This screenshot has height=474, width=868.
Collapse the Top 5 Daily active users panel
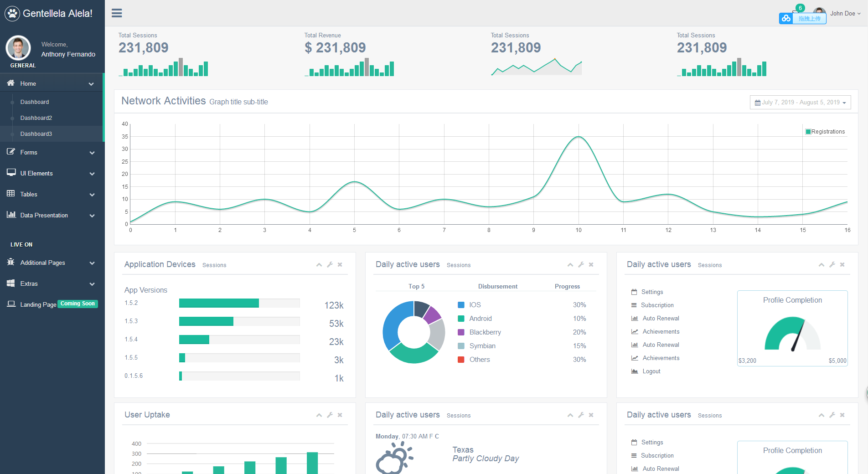click(x=570, y=265)
